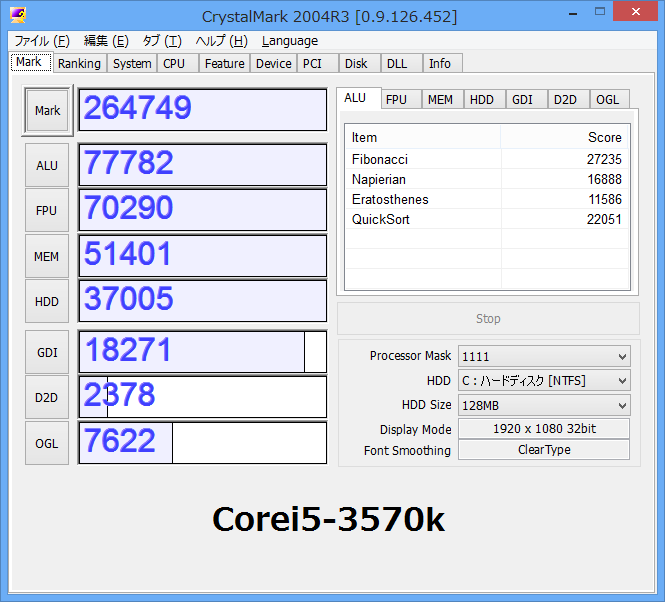Select the Fibonacci row in score list
Viewport: 665px width, 602px height.
pyautogui.click(x=486, y=159)
